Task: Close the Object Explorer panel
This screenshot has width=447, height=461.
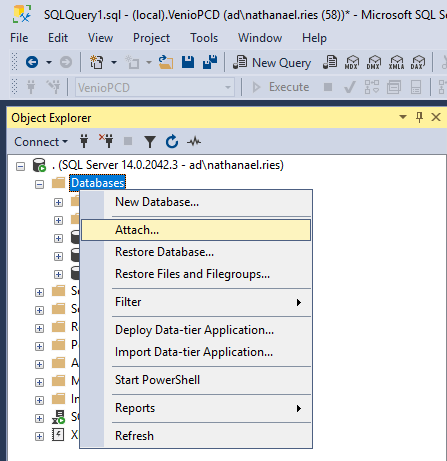Action: pyautogui.click(x=436, y=117)
